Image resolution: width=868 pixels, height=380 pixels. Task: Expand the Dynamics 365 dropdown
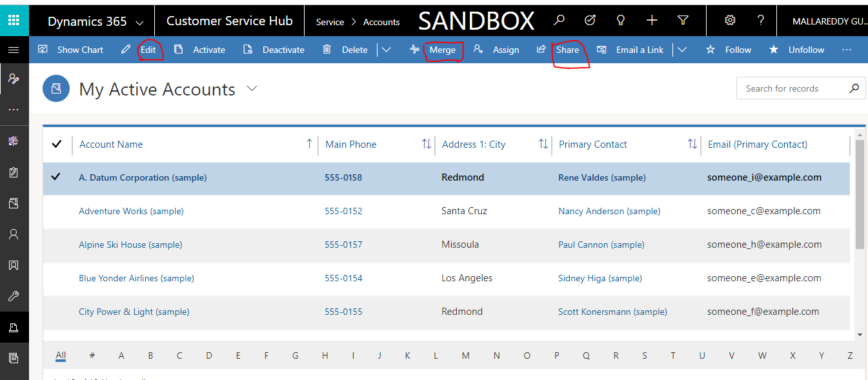coord(140,23)
